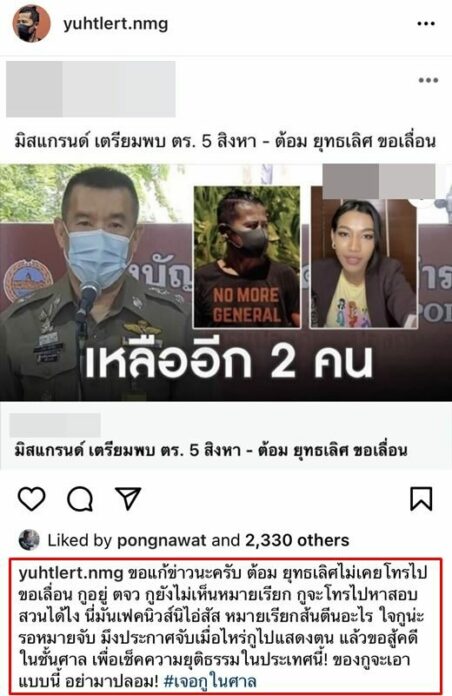Tap the NO MORE GENERAL shirt photo

[x=247, y=257]
